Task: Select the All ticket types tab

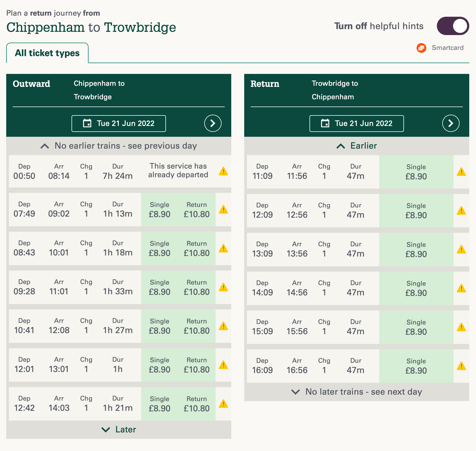Action: (x=47, y=53)
